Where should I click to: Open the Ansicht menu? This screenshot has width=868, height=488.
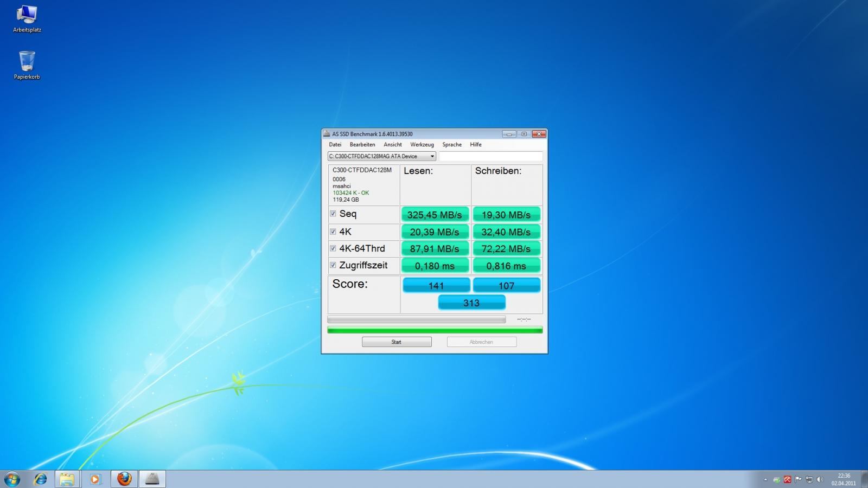393,145
